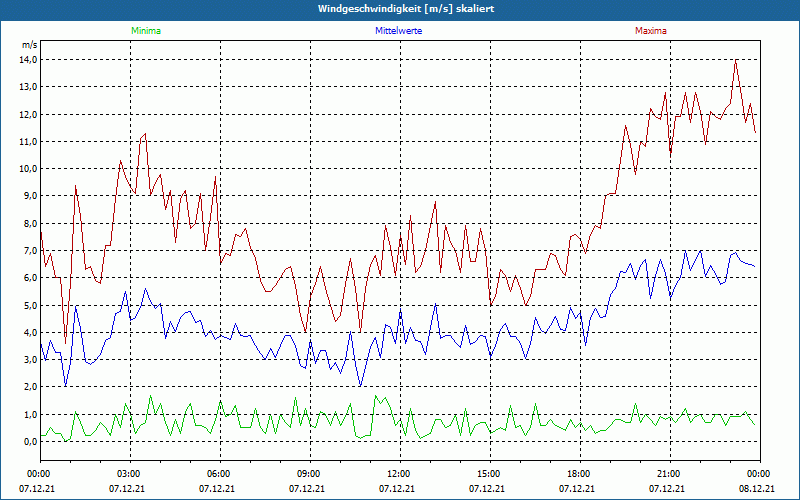Click the chart title Windgeschwindigkeit [m/s] skaliert
The image size is (800, 500).
point(406,9)
